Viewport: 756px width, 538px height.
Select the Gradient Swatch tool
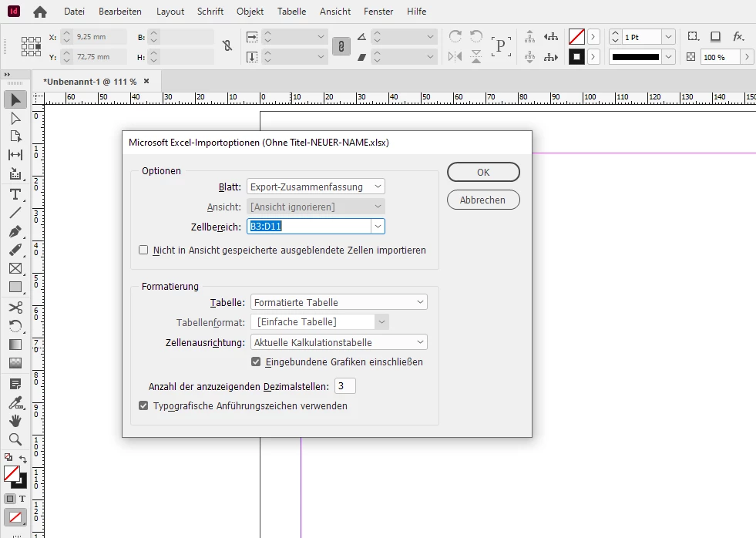[x=15, y=345]
